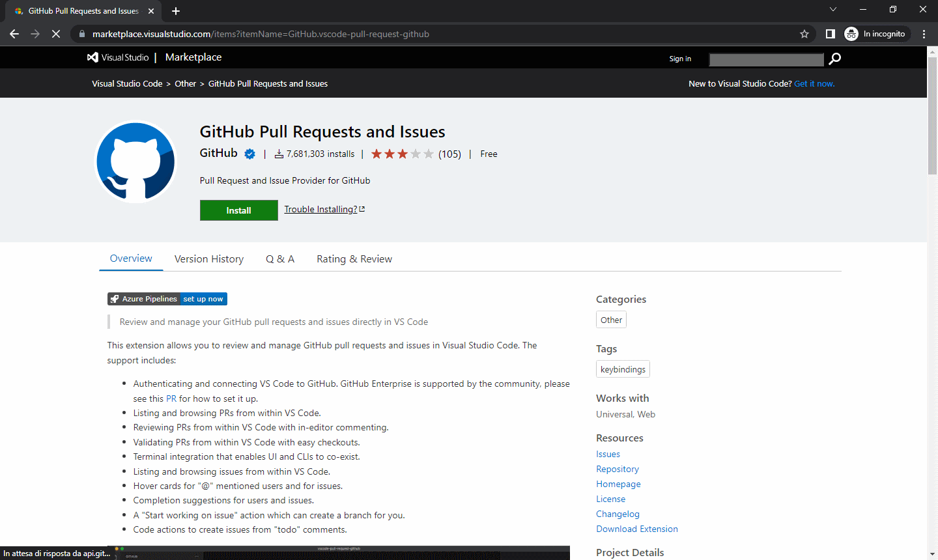Click the star rating row

402,154
